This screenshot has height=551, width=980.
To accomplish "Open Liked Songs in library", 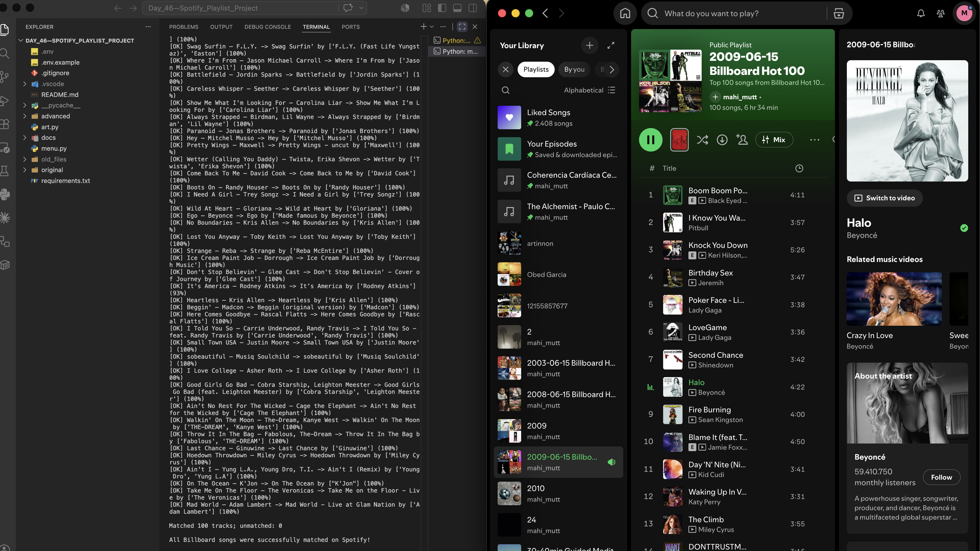I will [x=558, y=117].
